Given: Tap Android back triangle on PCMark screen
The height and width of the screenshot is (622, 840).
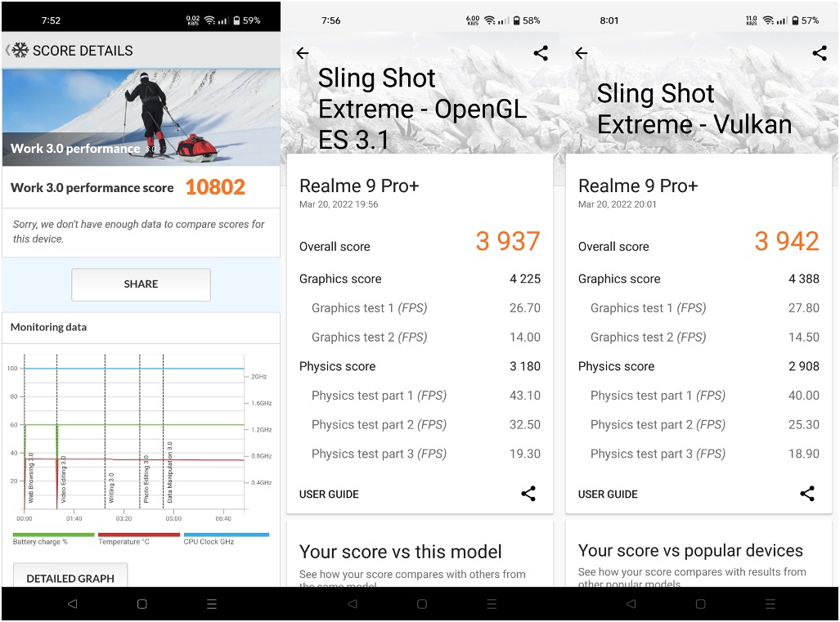Looking at the screenshot, I should [72, 604].
